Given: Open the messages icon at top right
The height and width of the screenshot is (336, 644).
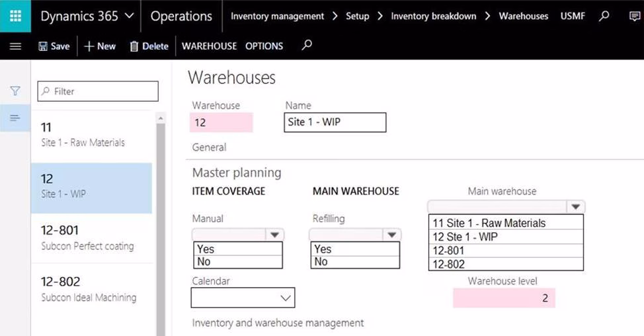Looking at the screenshot, I should [635, 16].
